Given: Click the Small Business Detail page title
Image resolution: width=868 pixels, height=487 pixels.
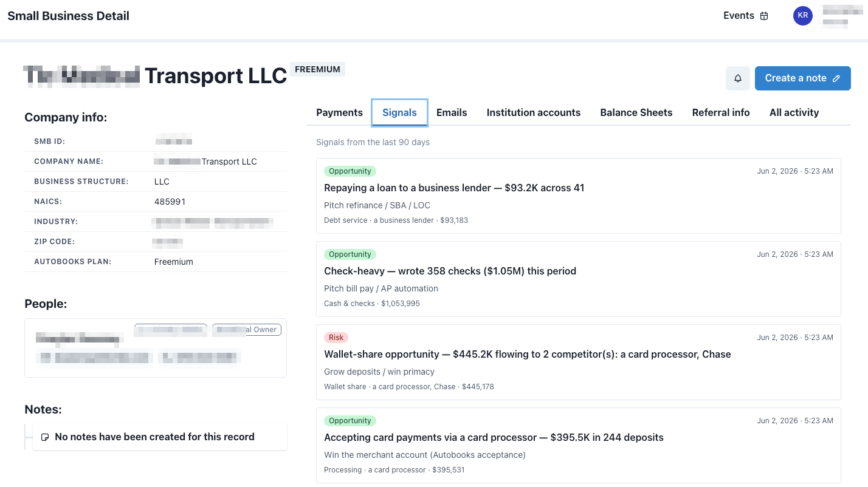Looking at the screenshot, I should (68, 16).
